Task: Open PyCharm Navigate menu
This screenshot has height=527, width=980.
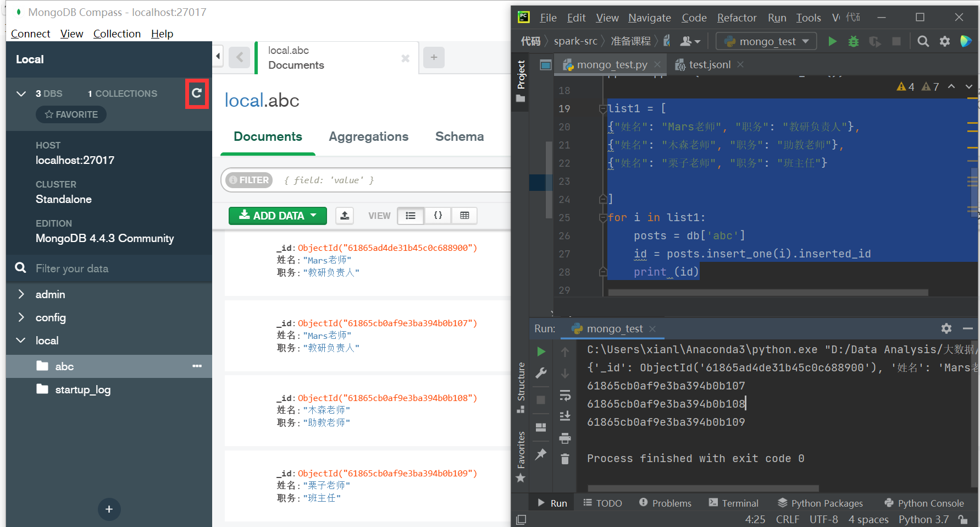Action: tap(650, 18)
